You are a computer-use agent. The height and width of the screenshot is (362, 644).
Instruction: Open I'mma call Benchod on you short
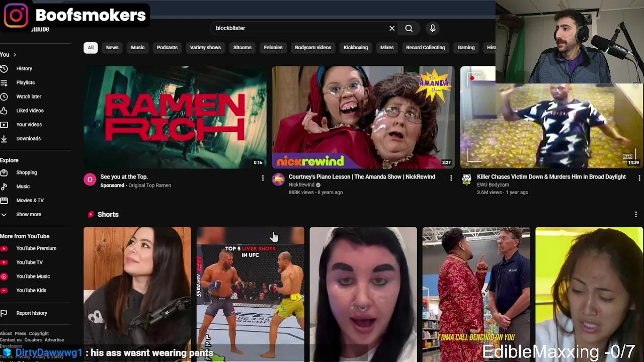tap(476, 294)
